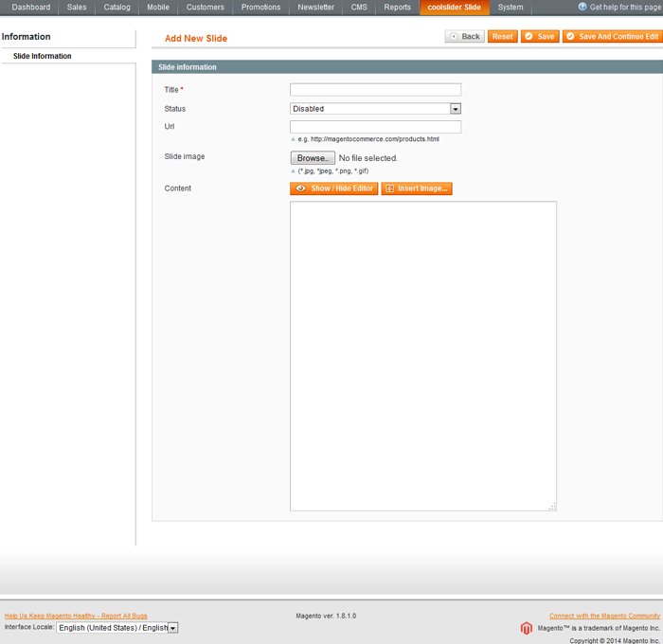Click inside the Content text area
Image resolution: width=663 pixels, height=644 pixels.
[x=423, y=356]
